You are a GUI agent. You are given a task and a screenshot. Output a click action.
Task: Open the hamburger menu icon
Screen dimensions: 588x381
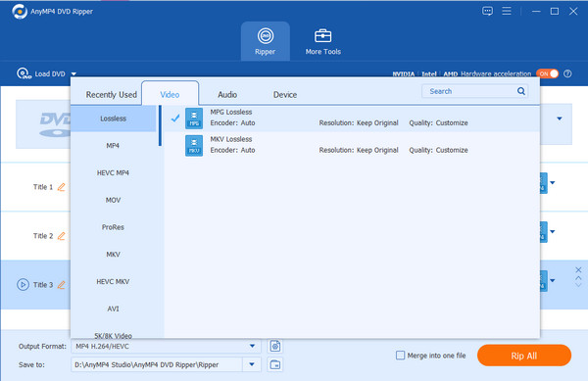click(507, 11)
